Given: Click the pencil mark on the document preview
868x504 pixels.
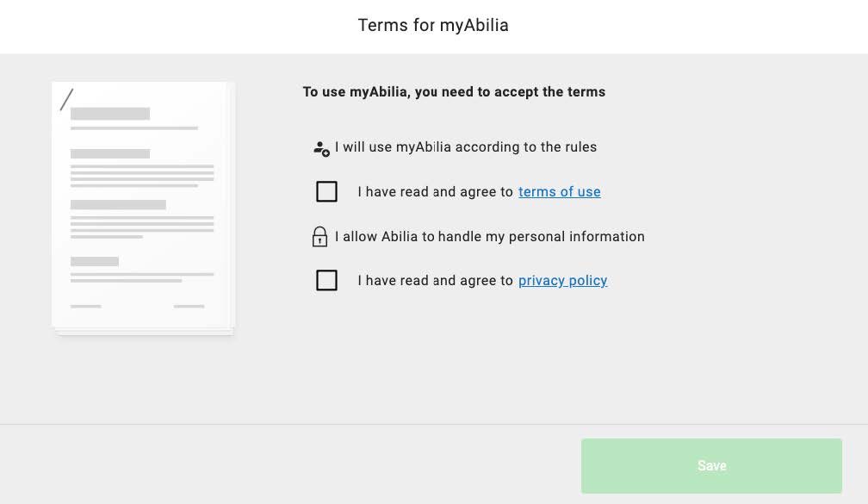Looking at the screenshot, I should [x=68, y=100].
